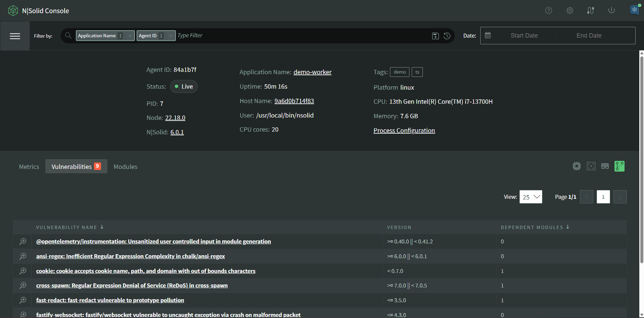Take a heap snapshot using the capture icon
The width and height of the screenshot is (644, 318).
[591, 166]
